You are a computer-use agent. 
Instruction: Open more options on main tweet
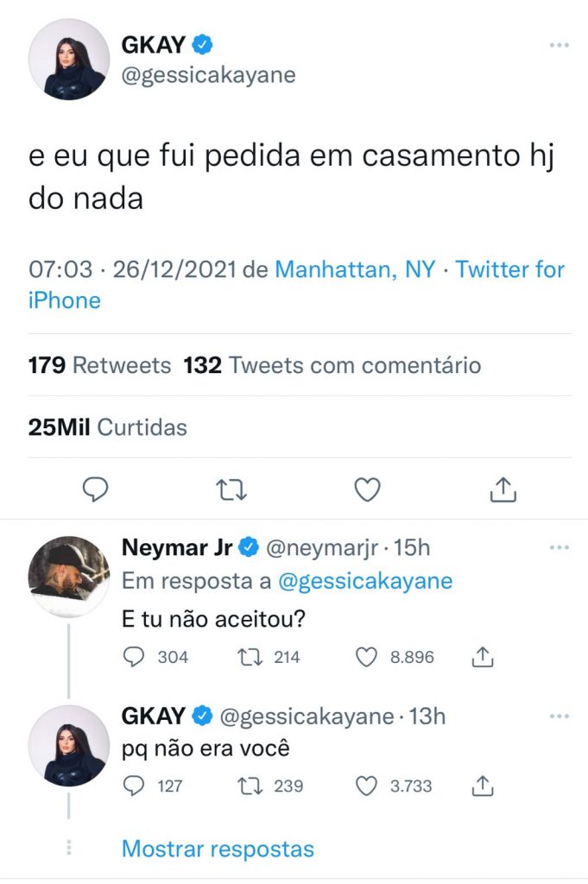560,44
